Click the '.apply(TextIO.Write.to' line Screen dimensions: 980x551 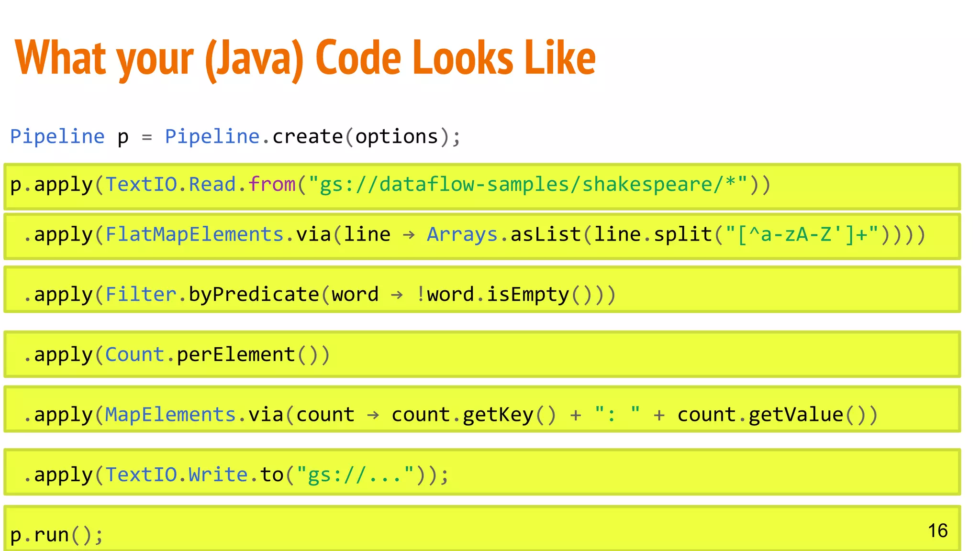(x=482, y=472)
